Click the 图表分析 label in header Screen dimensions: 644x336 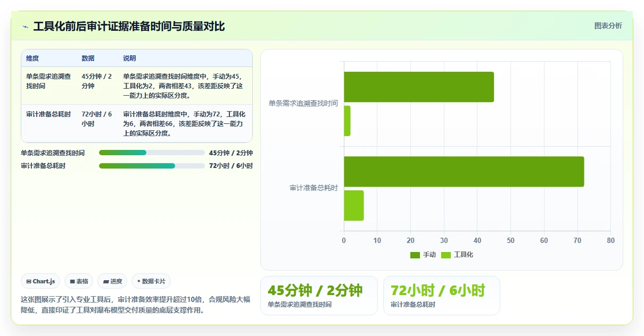pyautogui.click(x=608, y=26)
